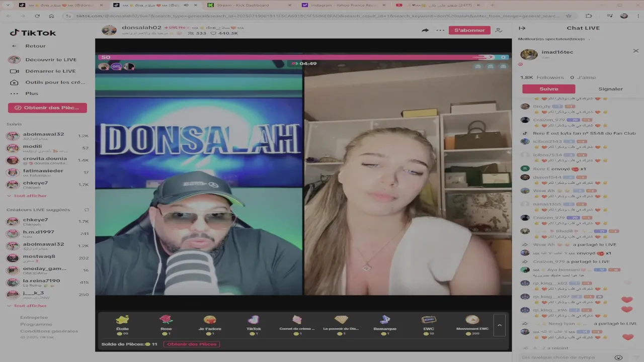Open the Entreprise footer link
644x362 pixels.
[x=34, y=317]
